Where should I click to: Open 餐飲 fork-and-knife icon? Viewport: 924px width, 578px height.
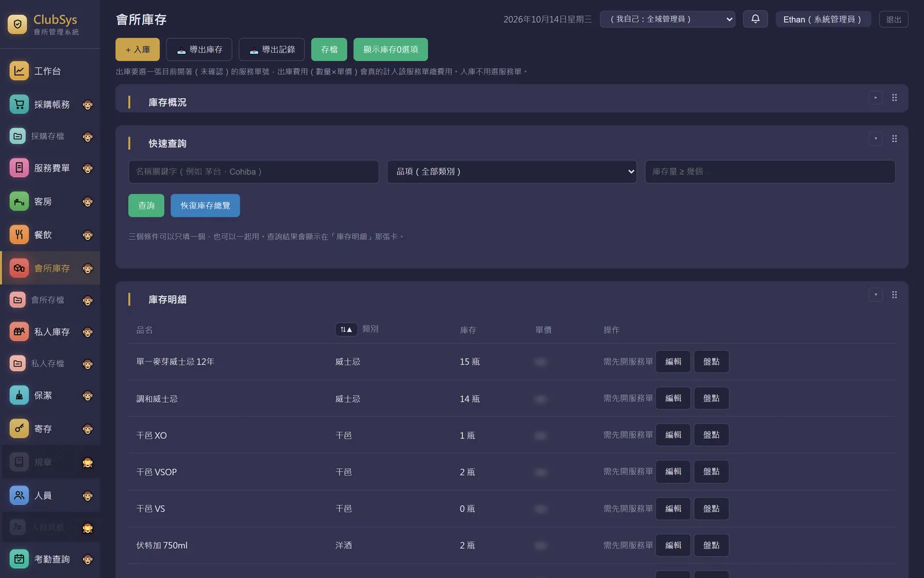(x=19, y=235)
